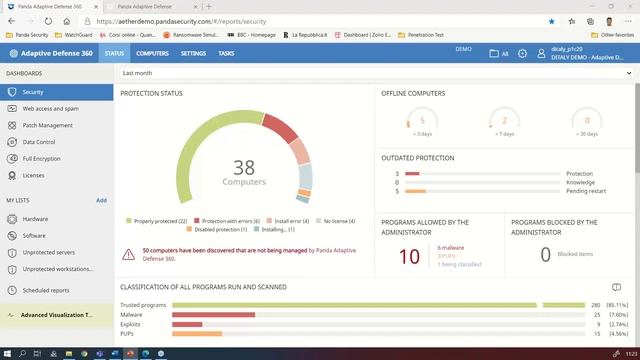640x360 pixels.
Task: Click the warning triangle icon
Action: 128,254
